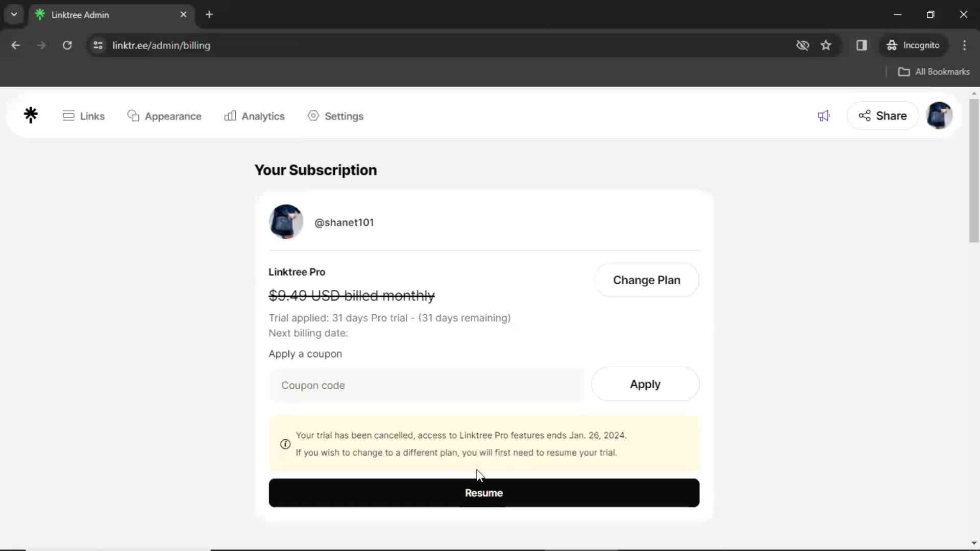
Task: Click the notification bell icon
Action: click(x=823, y=116)
